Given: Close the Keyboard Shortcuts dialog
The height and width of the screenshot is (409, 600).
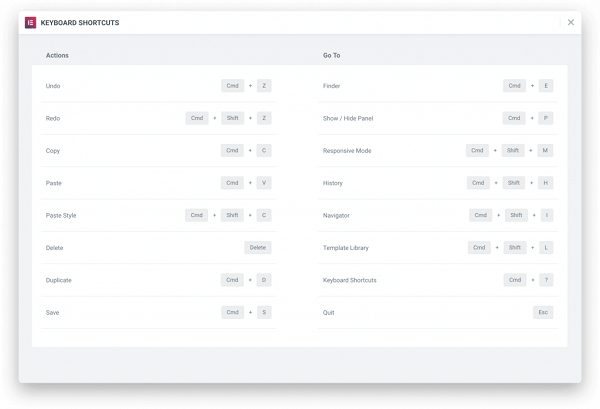Looking at the screenshot, I should point(571,22).
